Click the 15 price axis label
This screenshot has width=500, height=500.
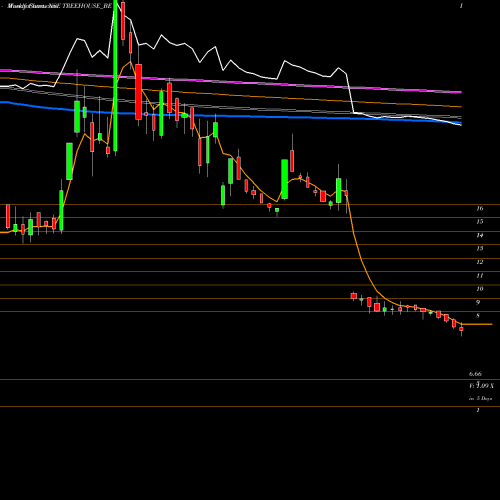click(x=480, y=222)
